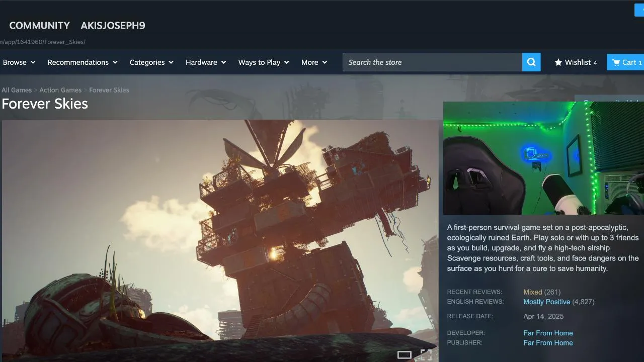Click the All Games breadcrumb link
The image size is (644, 362).
[x=17, y=90]
